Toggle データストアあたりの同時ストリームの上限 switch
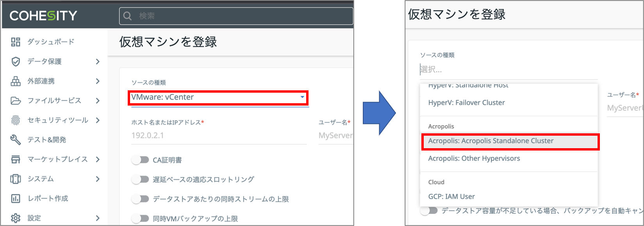This screenshot has width=644, height=226. pos(141,199)
